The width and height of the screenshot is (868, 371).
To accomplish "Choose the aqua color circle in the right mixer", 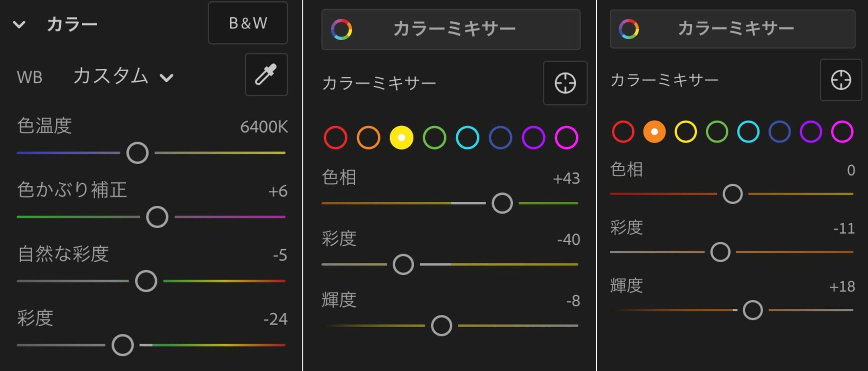I will (x=748, y=131).
